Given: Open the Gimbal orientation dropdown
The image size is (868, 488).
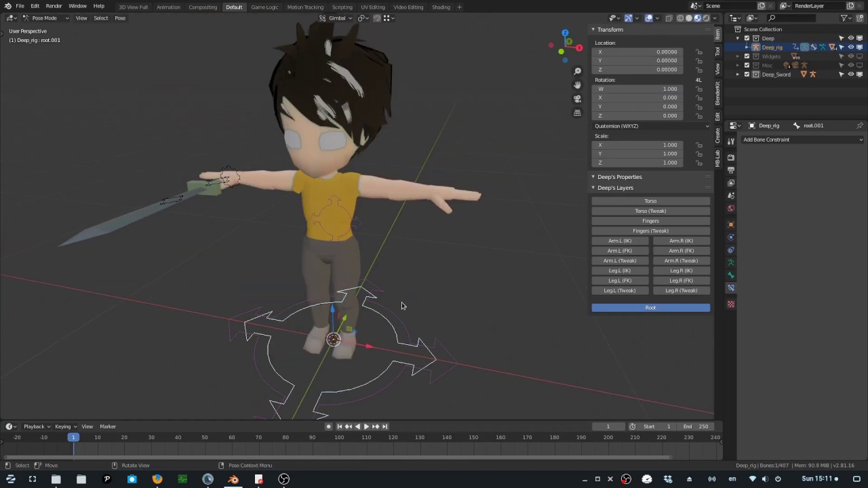Looking at the screenshot, I should [x=337, y=18].
